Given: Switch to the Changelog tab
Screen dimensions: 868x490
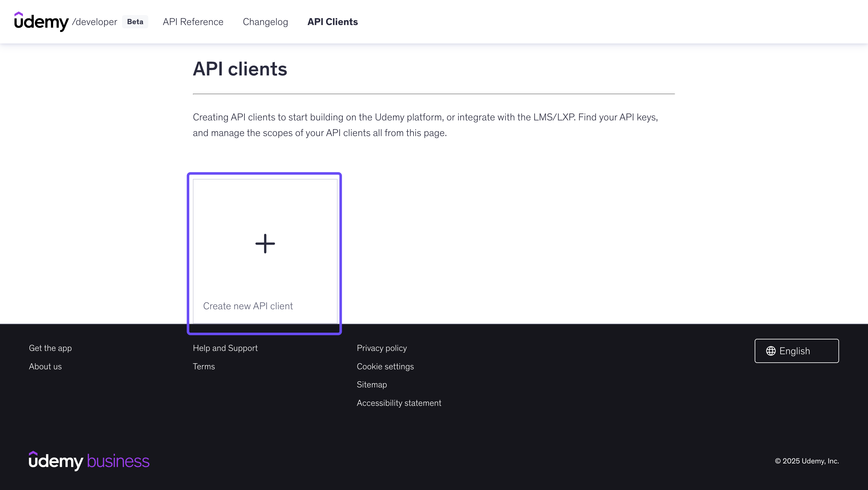Looking at the screenshot, I should 265,22.
